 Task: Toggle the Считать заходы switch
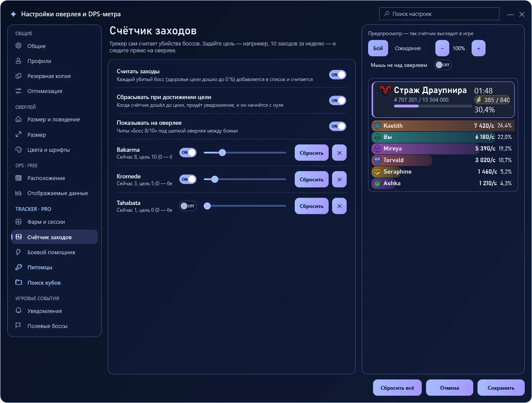(338, 75)
